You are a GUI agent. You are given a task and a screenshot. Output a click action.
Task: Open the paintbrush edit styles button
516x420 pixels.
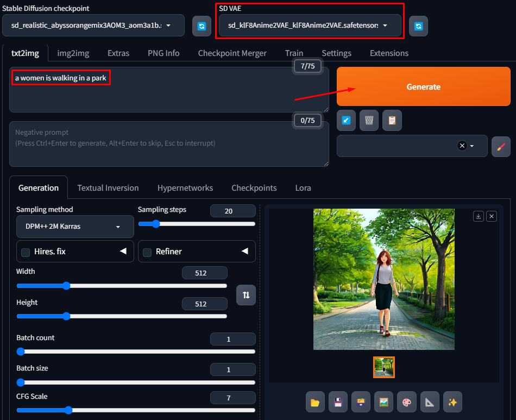click(x=501, y=146)
